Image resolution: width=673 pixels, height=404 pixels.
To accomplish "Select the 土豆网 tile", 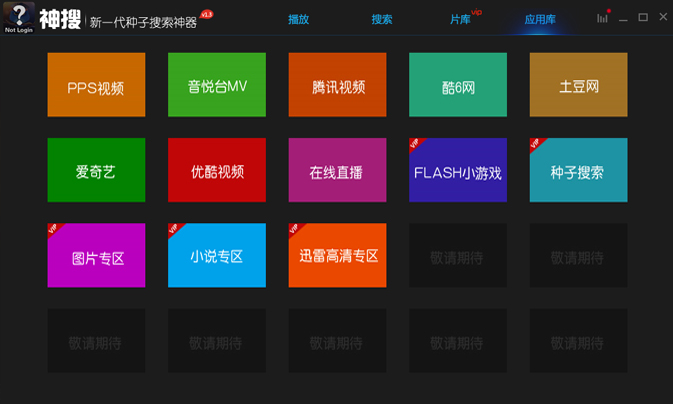I will point(579,85).
